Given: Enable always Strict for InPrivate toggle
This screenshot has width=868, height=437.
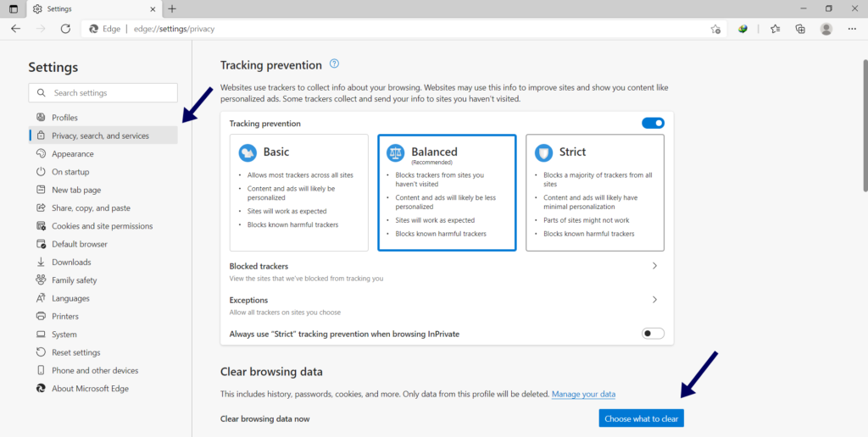Looking at the screenshot, I should tap(653, 334).
